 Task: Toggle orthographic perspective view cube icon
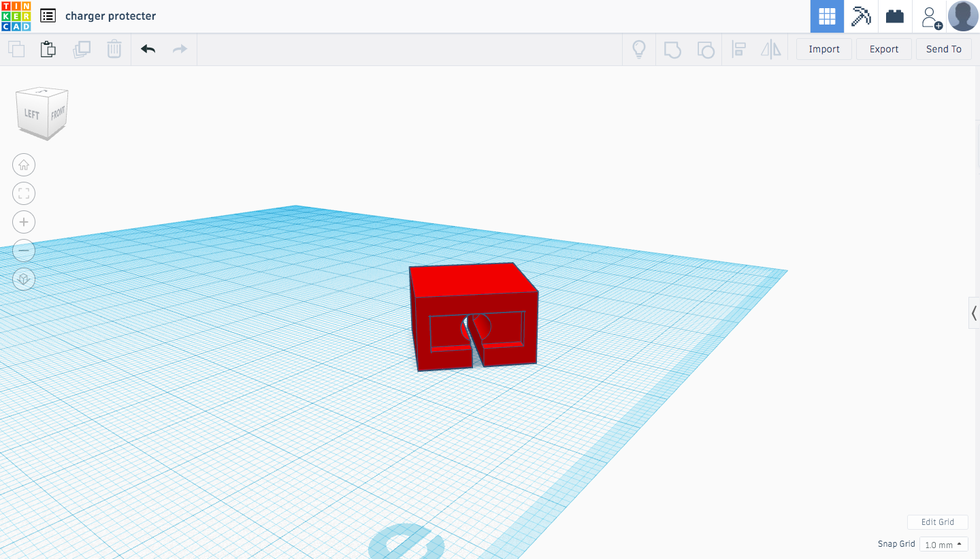pyautogui.click(x=24, y=279)
